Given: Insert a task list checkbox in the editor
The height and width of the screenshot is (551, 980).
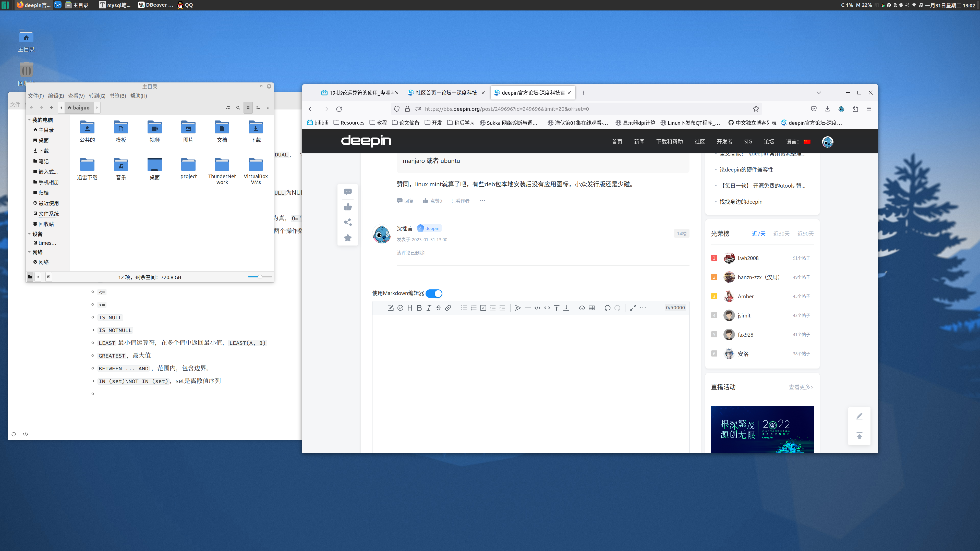Looking at the screenshot, I should [x=483, y=308].
